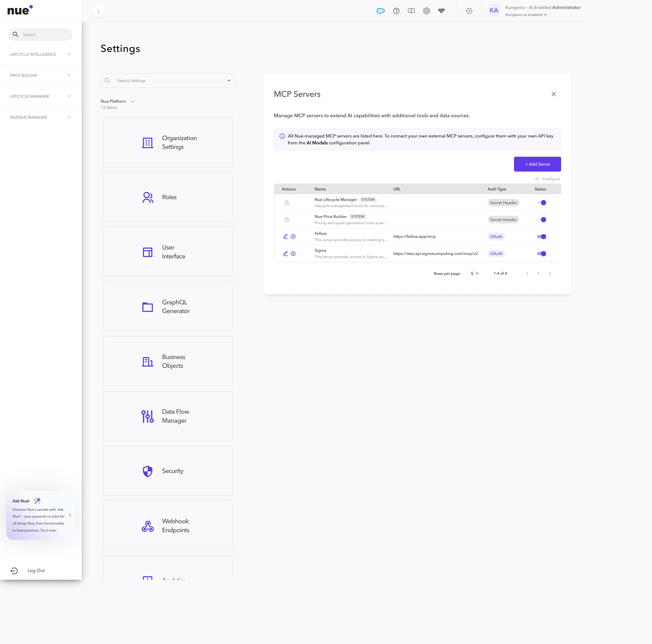Expand Price Builder sidebar section
This screenshot has height=644, width=652.
tap(41, 75)
